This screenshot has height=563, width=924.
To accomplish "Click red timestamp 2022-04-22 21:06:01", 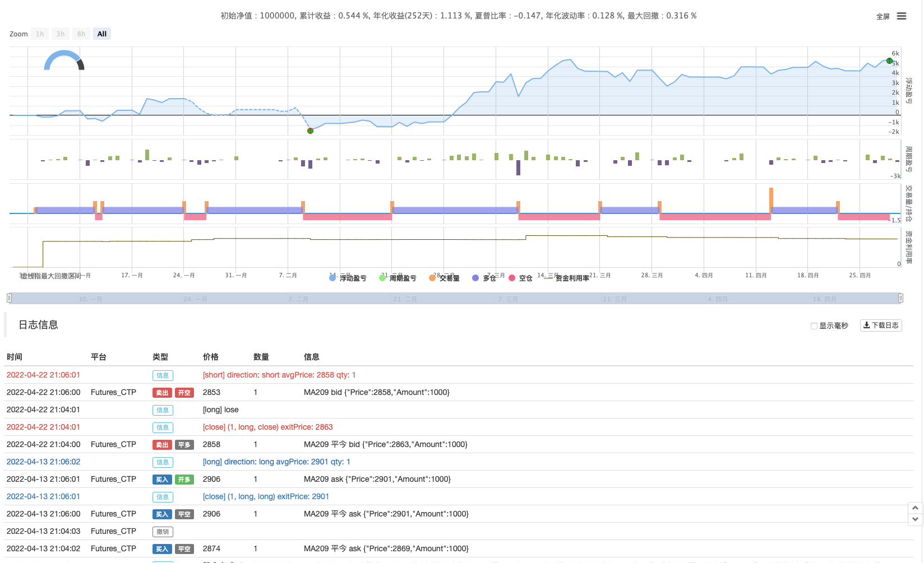I will [x=43, y=375].
